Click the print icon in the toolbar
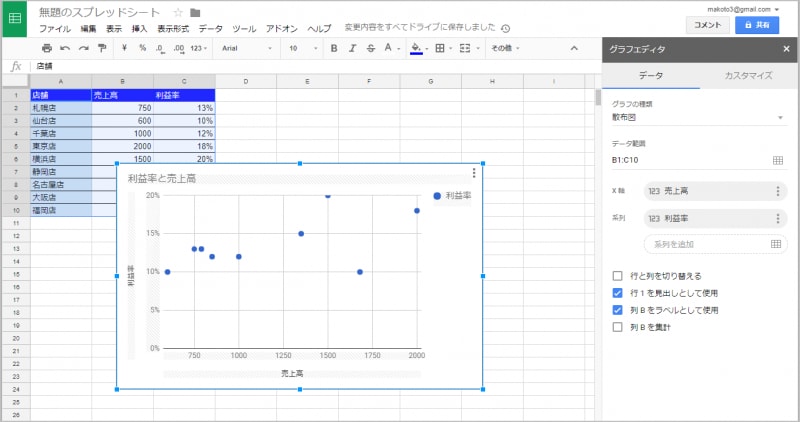Viewport: 800px width, 422px height. [x=46, y=48]
